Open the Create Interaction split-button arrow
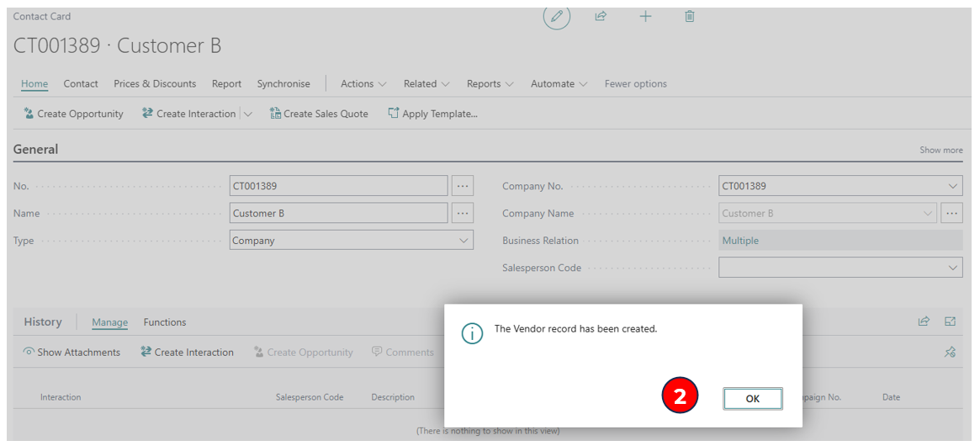 pyautogui.click(x=247, y=114)
